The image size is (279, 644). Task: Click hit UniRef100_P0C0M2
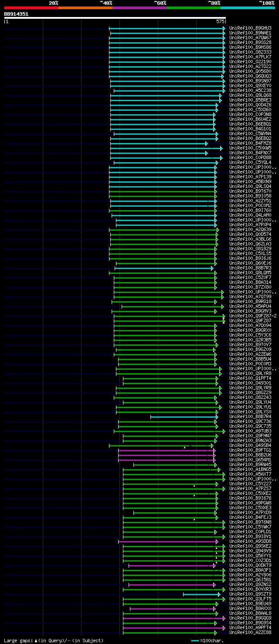(x=250, y=205)
